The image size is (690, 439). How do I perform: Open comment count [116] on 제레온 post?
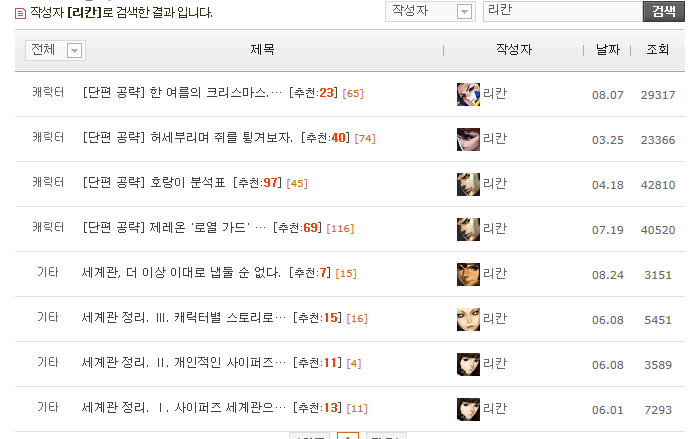pos(340,228)
